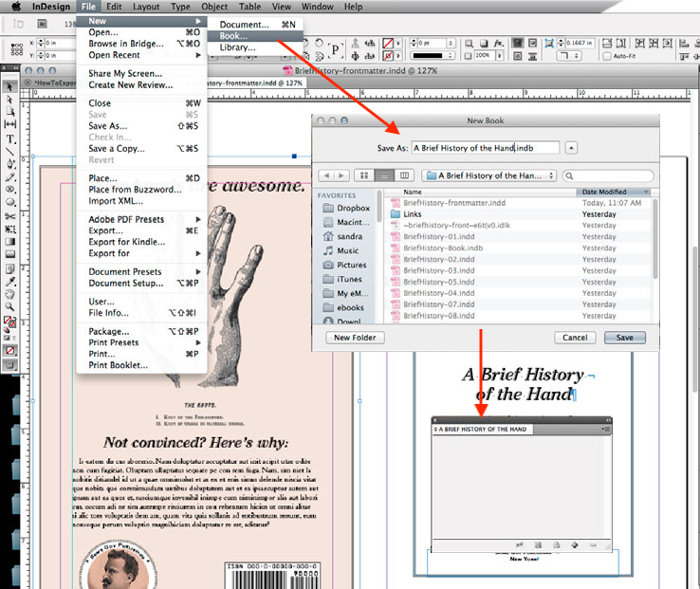
Task: Select the Zoom magnifier tool
Action: [x=10, y=306]
